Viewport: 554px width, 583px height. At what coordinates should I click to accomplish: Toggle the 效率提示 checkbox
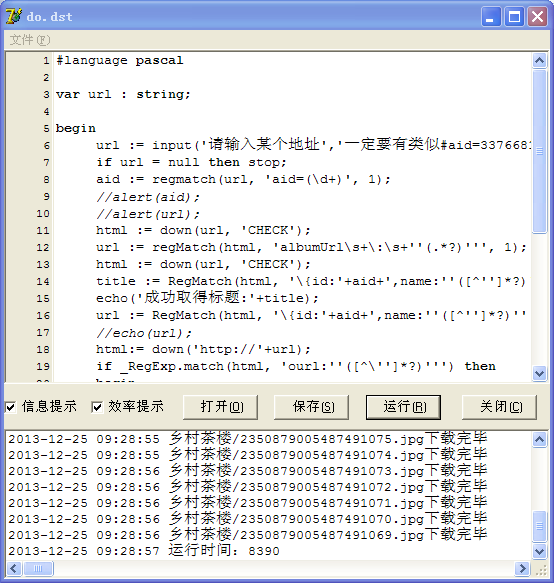tap(97, 407)
